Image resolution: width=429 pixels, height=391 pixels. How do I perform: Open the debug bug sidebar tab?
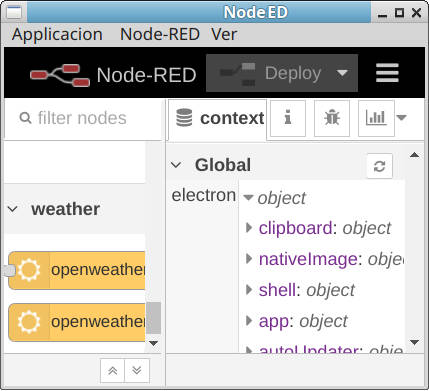[x=332, y=118]
